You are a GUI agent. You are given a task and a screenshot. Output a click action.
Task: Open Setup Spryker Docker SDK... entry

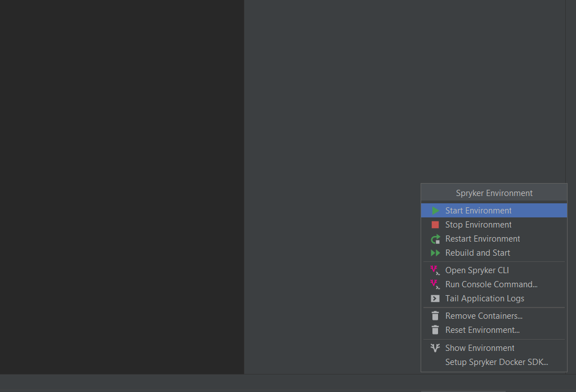494,362
